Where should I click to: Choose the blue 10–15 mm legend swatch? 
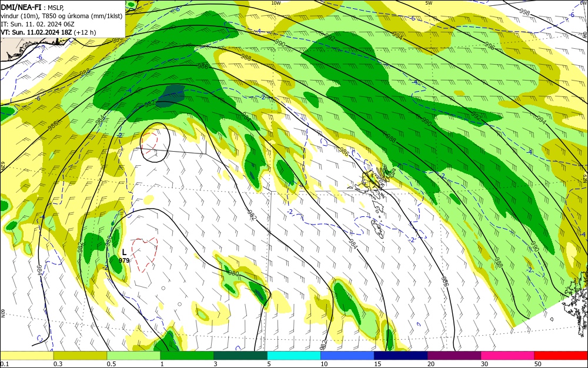click(x=348, y=356)
